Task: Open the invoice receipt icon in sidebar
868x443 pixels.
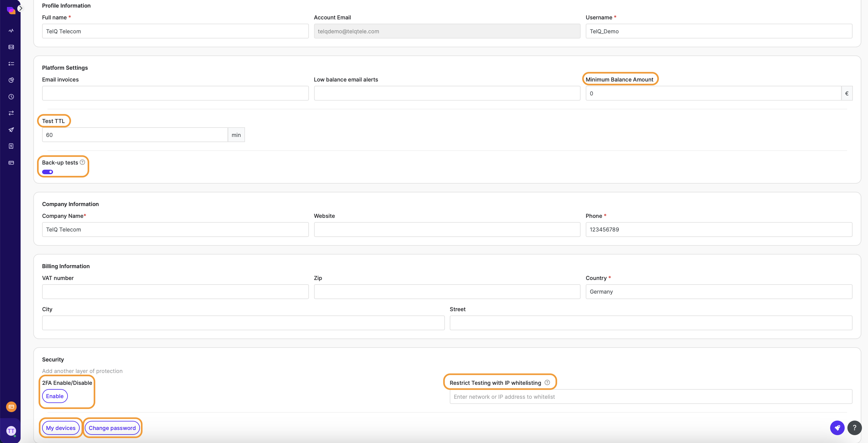Action: tap(11, 146)
